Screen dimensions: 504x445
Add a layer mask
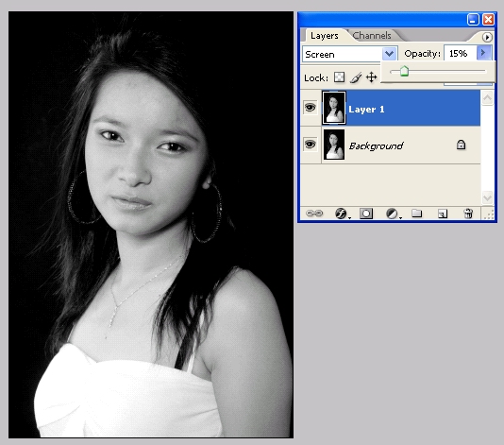point(366,214)
